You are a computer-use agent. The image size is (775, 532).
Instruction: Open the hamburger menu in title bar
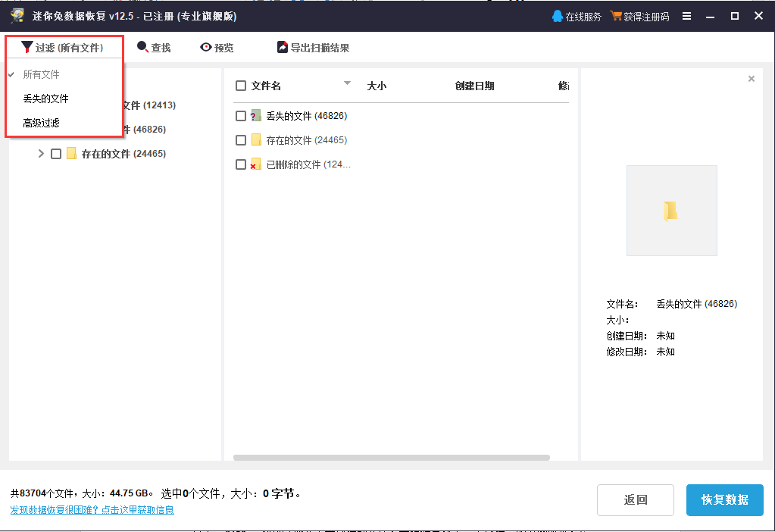[x=686, y=17]
